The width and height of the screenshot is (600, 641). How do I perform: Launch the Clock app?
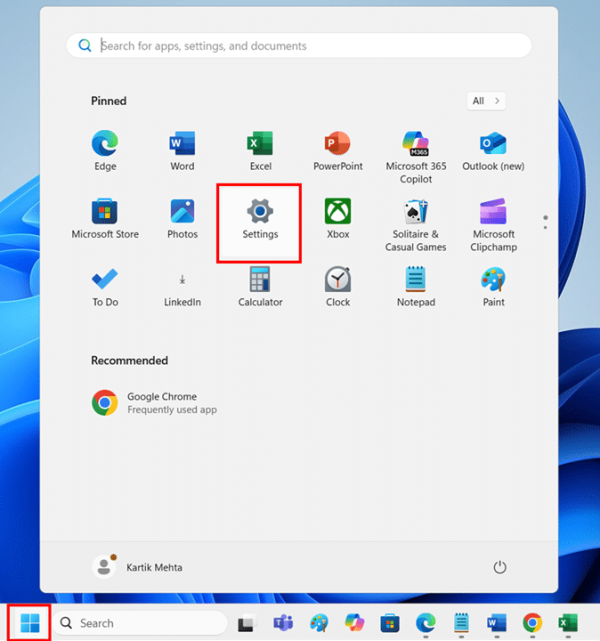338,287
